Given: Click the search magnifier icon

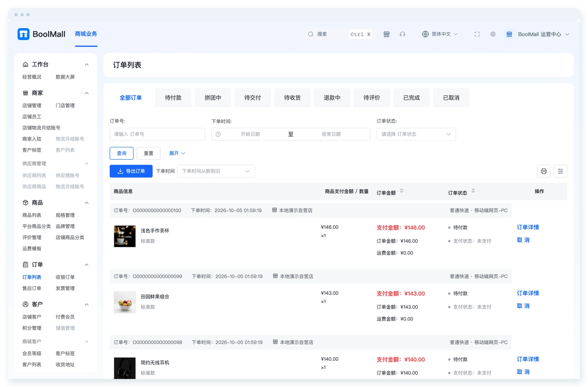Looking at the screenshot, I should point(311,34).
